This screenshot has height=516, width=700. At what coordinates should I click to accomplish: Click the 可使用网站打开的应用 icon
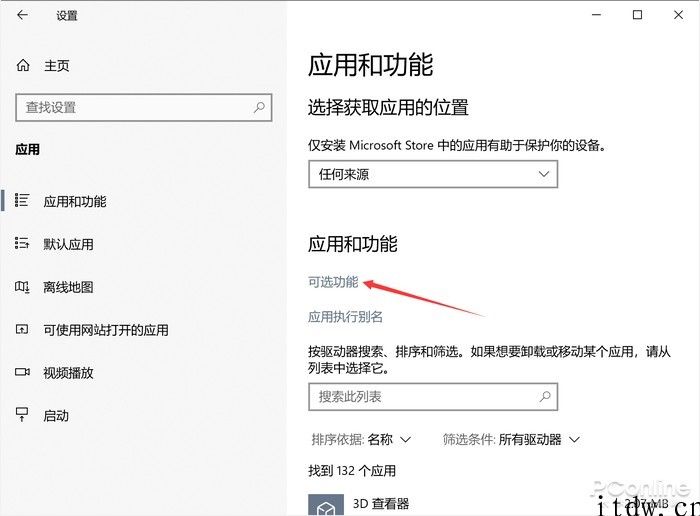click(x=22, y=329)
